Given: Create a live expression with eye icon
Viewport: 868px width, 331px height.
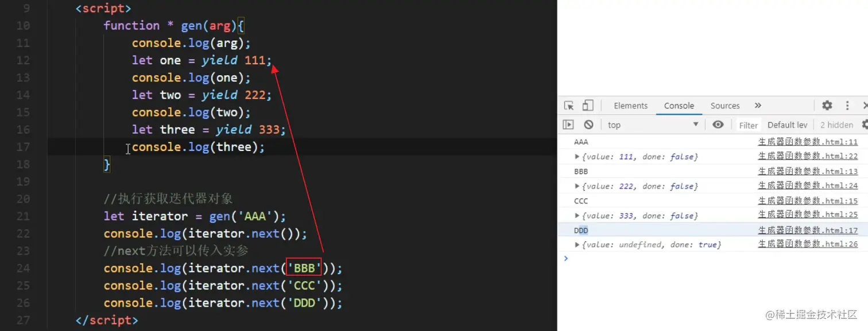Looking at the screenshot, I should pyautogui.click(x=718, y=124).
